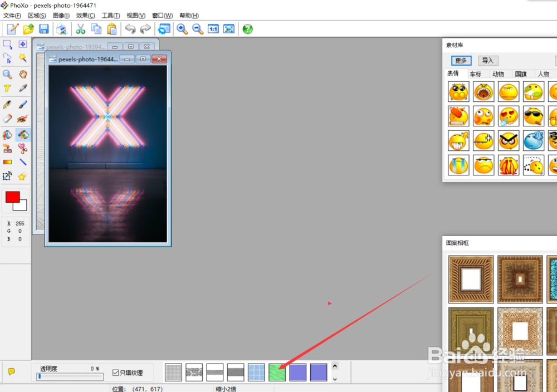Open the 区域(S) menu
The image size is (557, 392).
37,16
